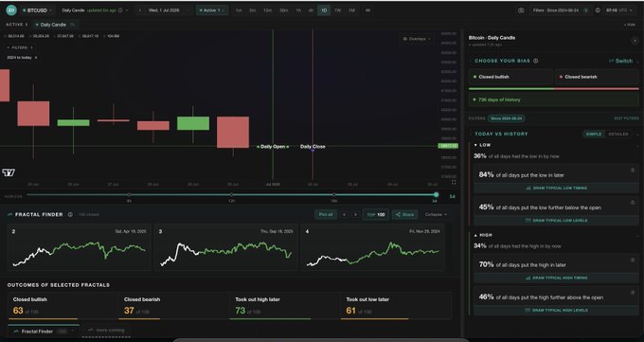Click the 'Took out low later' card

pos(396,306)
